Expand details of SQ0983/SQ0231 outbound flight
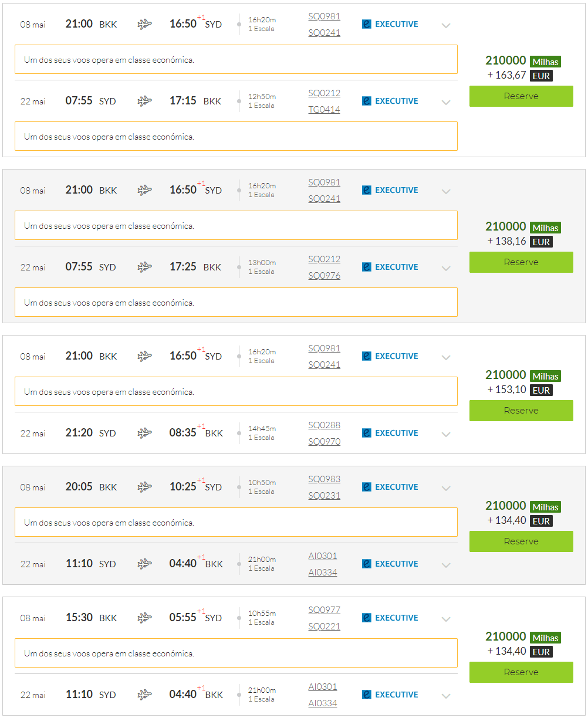Viewport: 588px width, 718px height. tap(446, 488)
